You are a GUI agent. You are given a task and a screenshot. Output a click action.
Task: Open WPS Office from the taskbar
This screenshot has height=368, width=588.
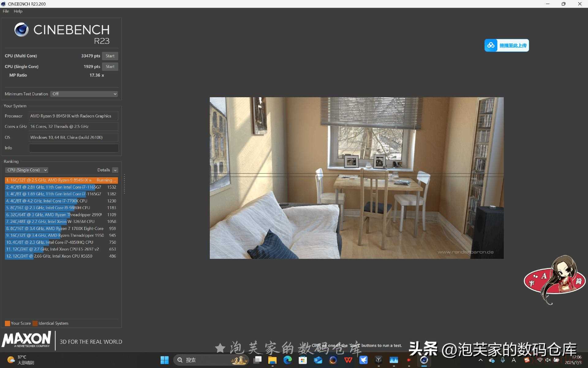coord(348,360)
